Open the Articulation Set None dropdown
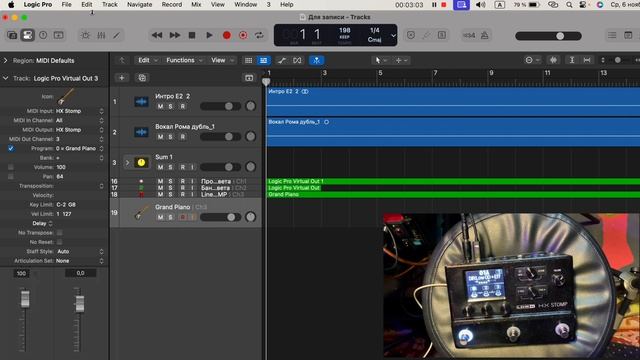The image size is (640, 360). pos(80,261)
